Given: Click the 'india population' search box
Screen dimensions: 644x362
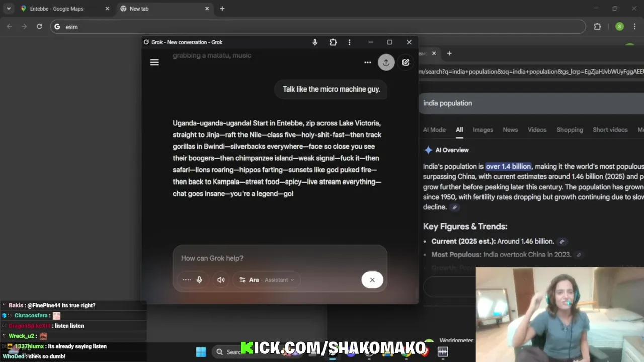Looking at the screenshot, I should pyautogui.click(x=531, y=103).
